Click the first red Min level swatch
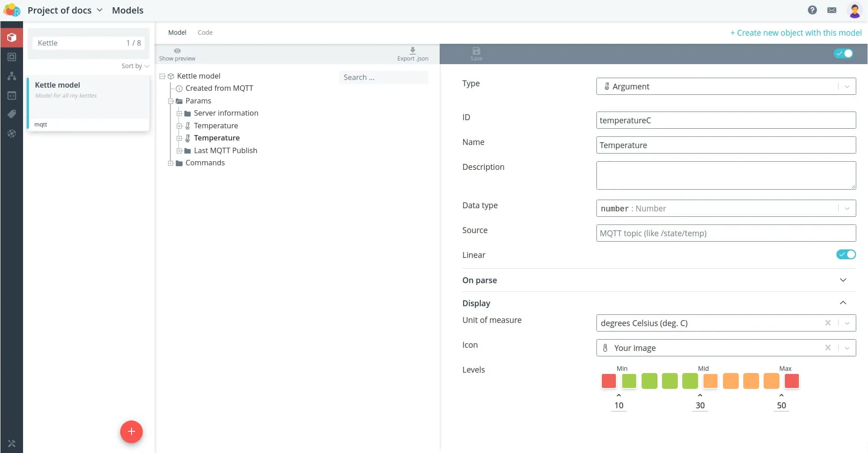 [x=609, y=381]
